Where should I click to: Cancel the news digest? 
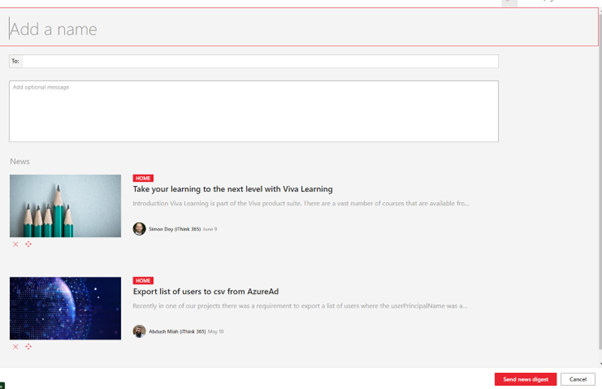tap(578, 379)
